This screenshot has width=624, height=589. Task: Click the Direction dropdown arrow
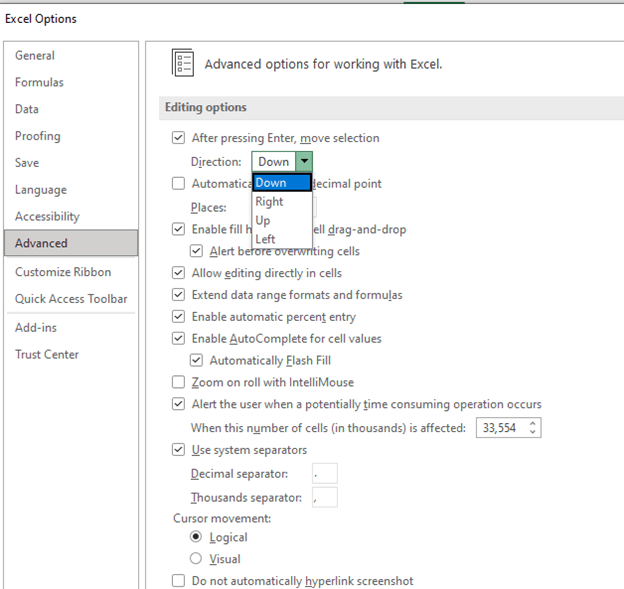(304, 161)
